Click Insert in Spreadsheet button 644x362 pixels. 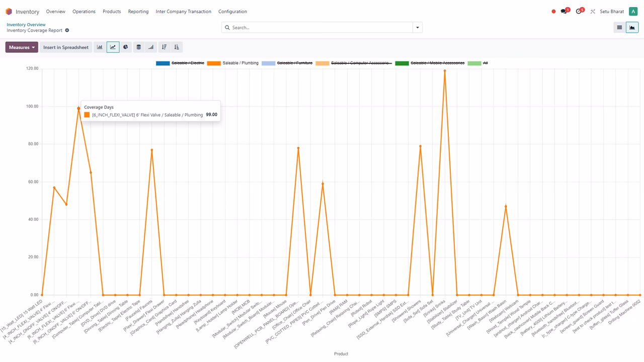coord(66,47)
